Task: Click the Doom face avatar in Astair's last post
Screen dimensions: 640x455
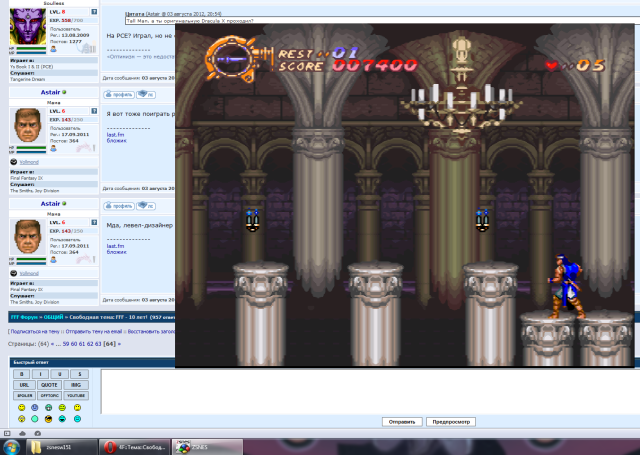Action: 28,237
